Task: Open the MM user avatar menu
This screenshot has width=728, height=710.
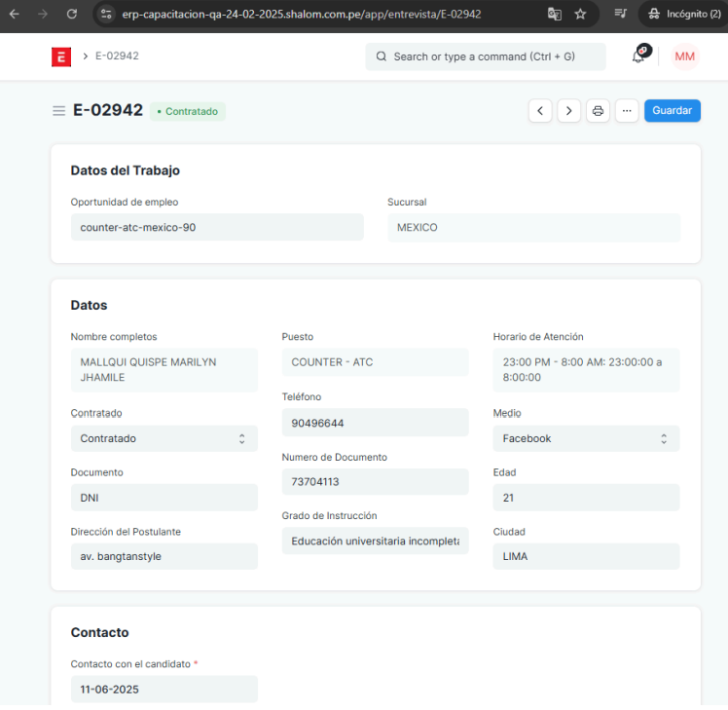Action: [685, 56]
